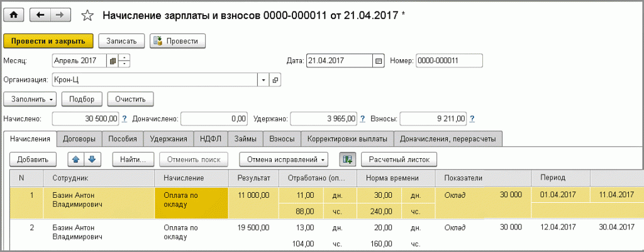Navigate back with the left arrow
The height and width of the screenshot is (252, 644).
40,15
